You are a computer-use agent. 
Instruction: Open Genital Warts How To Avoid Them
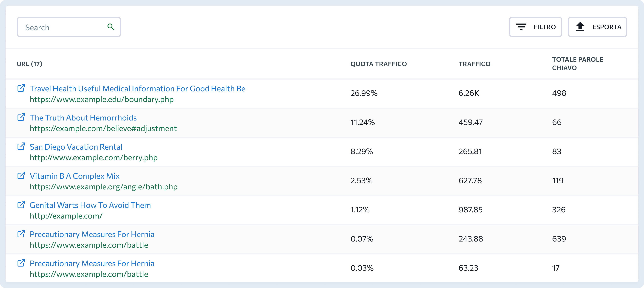coord(90,205)
